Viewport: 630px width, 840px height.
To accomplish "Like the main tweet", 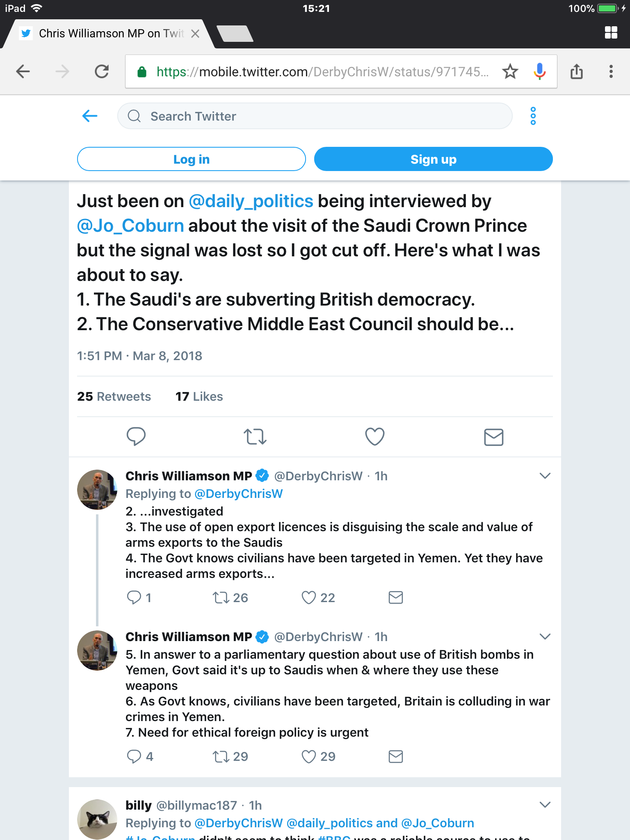I will point(374,436).
